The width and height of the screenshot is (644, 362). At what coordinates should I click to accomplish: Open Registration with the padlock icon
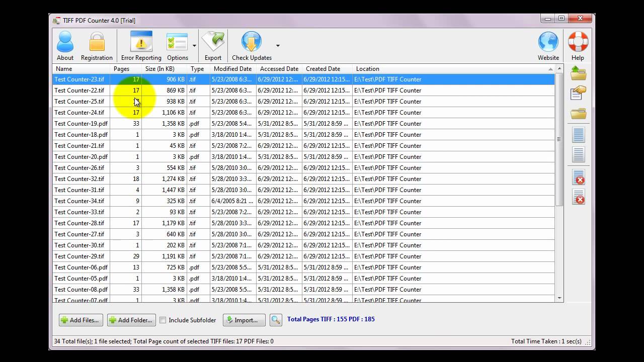[97, 46]
